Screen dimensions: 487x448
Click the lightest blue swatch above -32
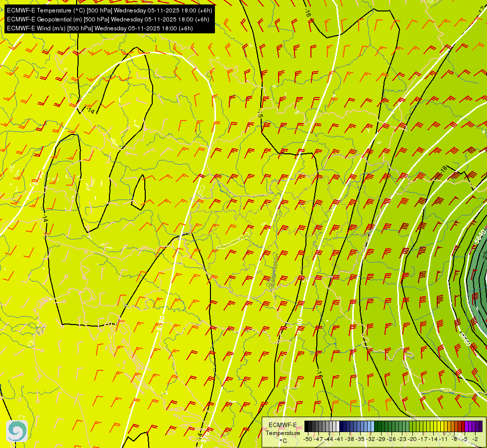coord(373,426)
